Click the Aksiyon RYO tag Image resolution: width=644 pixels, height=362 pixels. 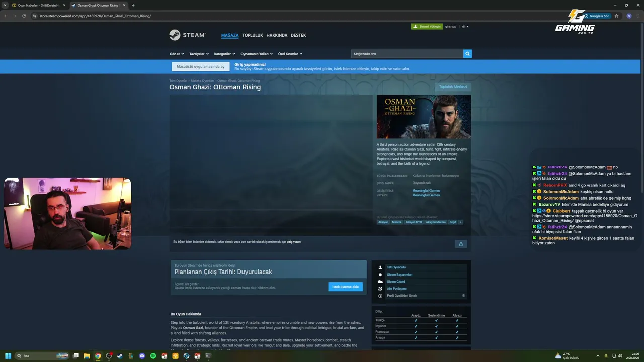point(414,222)
